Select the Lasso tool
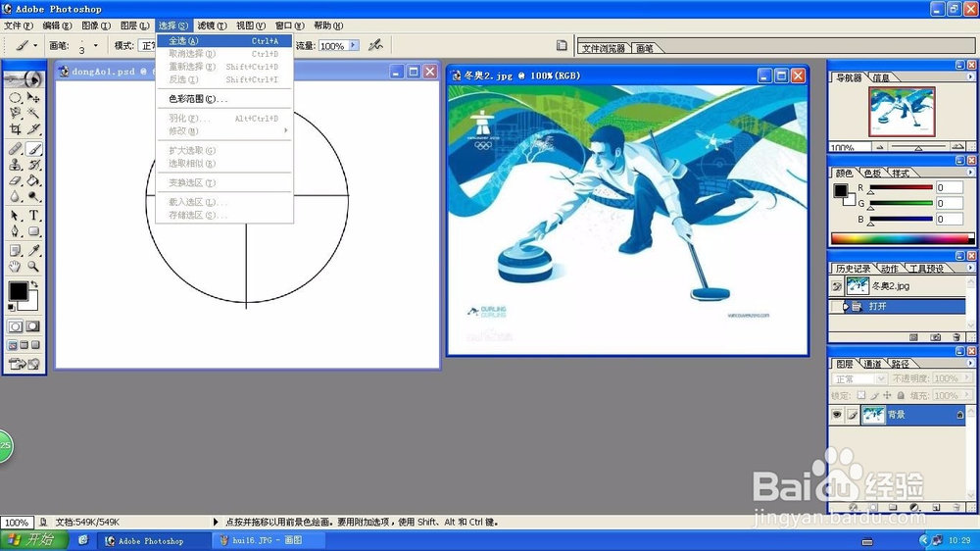The image size is (980, 551). tap(15, 113)
